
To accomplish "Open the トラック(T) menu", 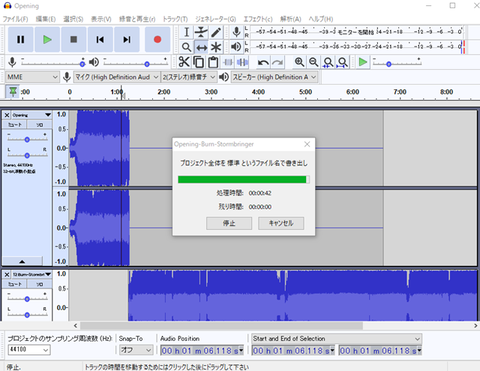I will click(175, 19).
